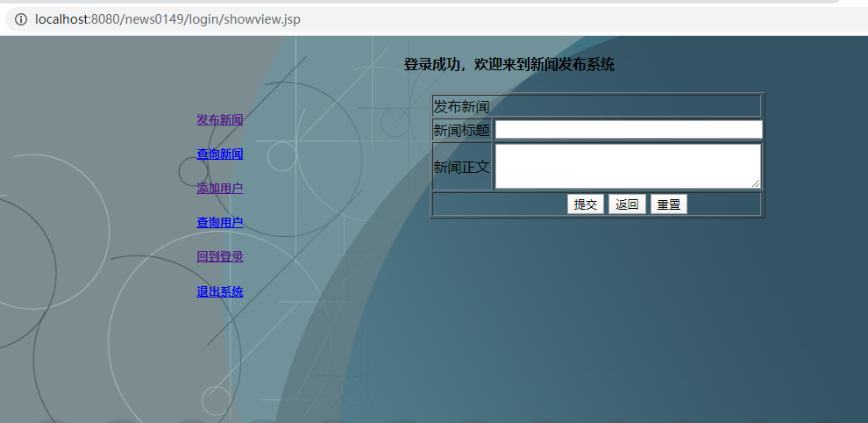
Task: Click the 新闻标题 label cell
Action: click(x=462, y=131)
